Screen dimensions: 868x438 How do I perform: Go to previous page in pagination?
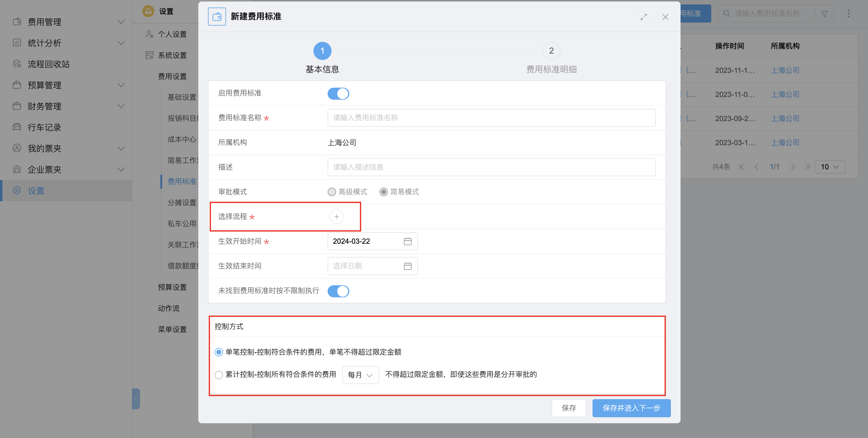point(756,167)
